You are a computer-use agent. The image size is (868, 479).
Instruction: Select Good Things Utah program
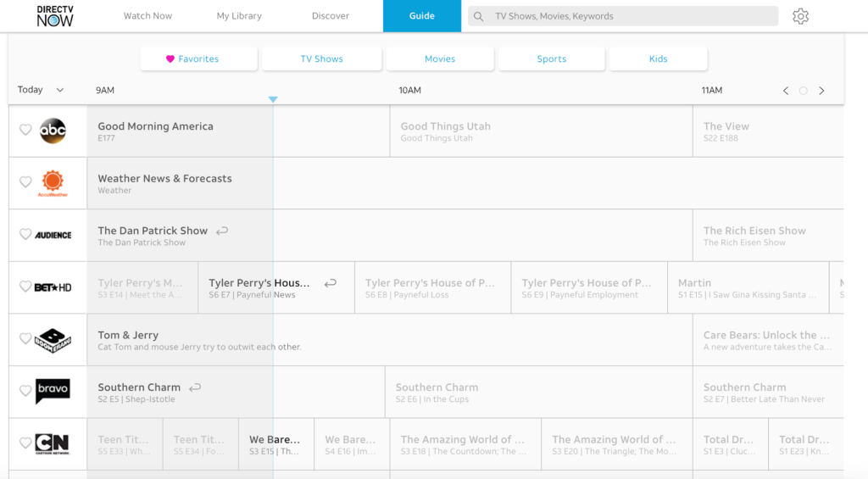[542, 131]
